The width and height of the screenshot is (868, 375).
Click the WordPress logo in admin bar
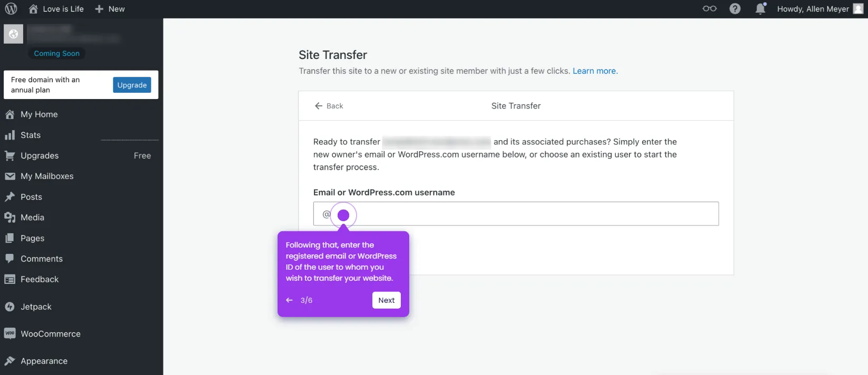point(11,9)
